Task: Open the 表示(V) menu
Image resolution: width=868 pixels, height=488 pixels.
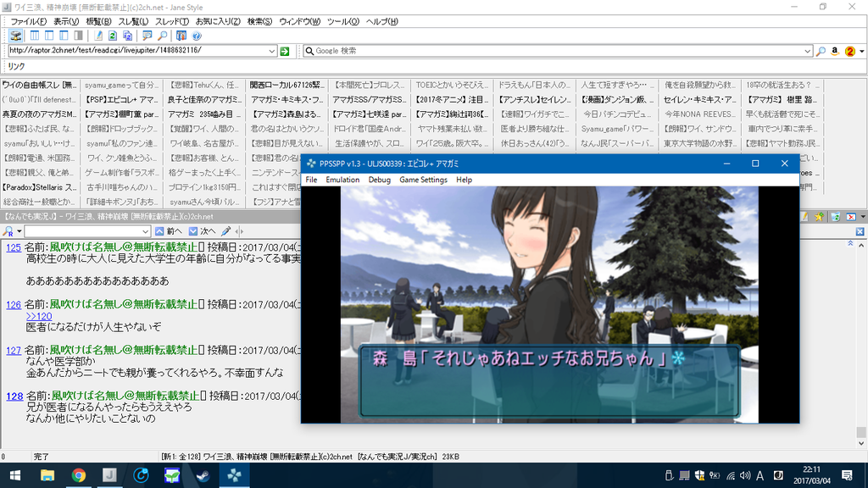Action: pyautogui.click(x=66, y=21)
